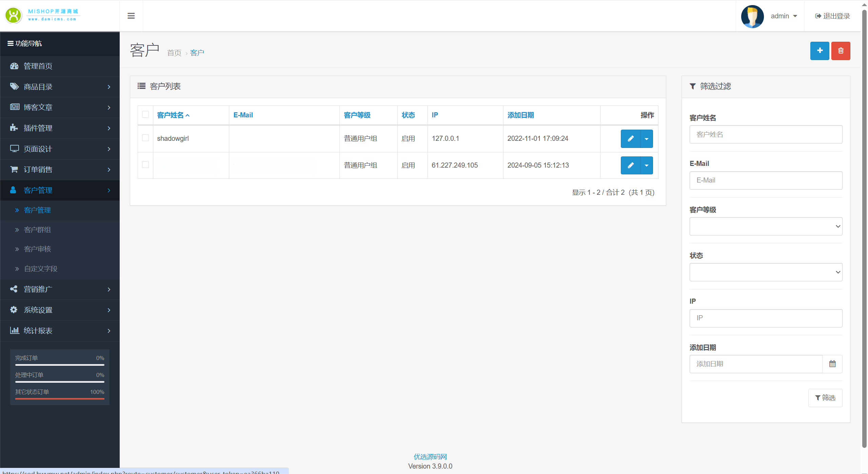The height and width of the screenshot is (474, 868).
Task: Click the pencil edit icon for shadowgirl
Action: point(630,139)
